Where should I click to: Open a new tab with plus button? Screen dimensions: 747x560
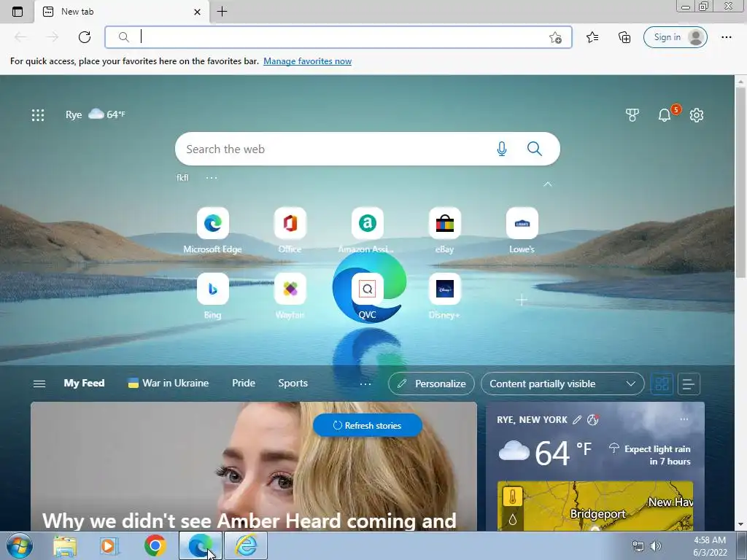(222, 12)
